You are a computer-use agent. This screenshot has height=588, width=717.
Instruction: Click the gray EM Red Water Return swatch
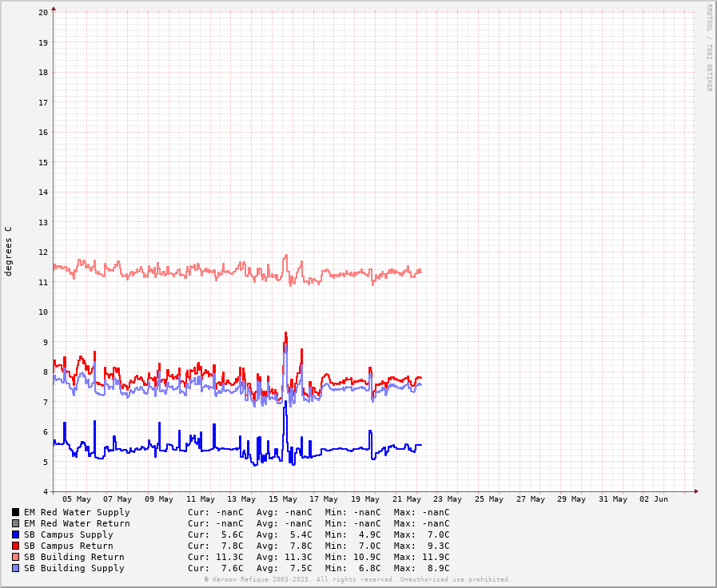click(15, 523)
